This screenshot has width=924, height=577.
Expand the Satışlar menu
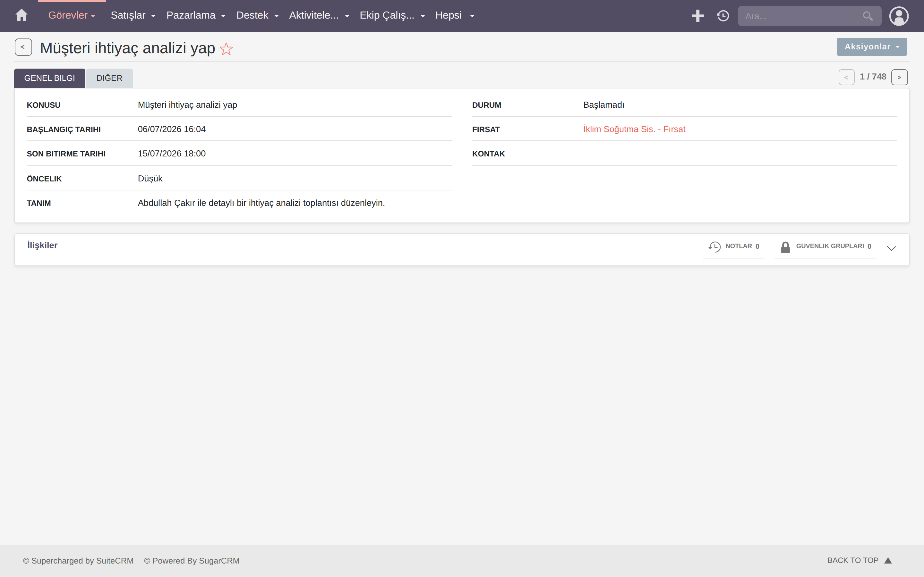133,15
